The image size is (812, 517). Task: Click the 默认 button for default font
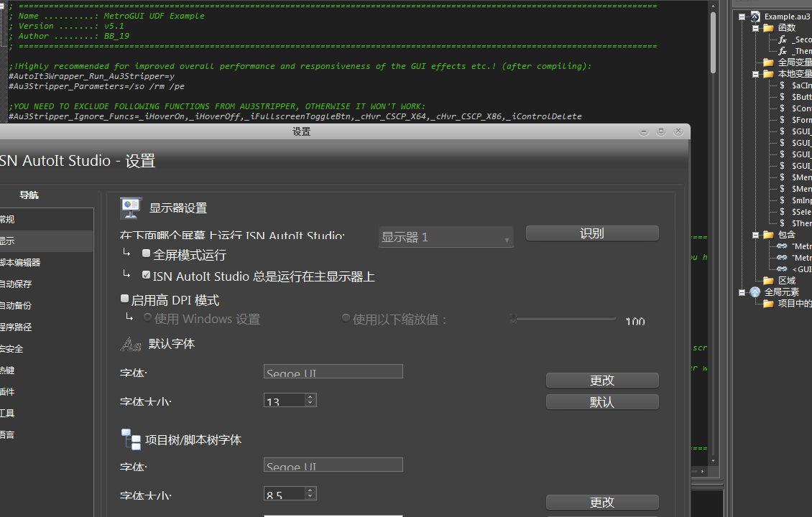601,402
